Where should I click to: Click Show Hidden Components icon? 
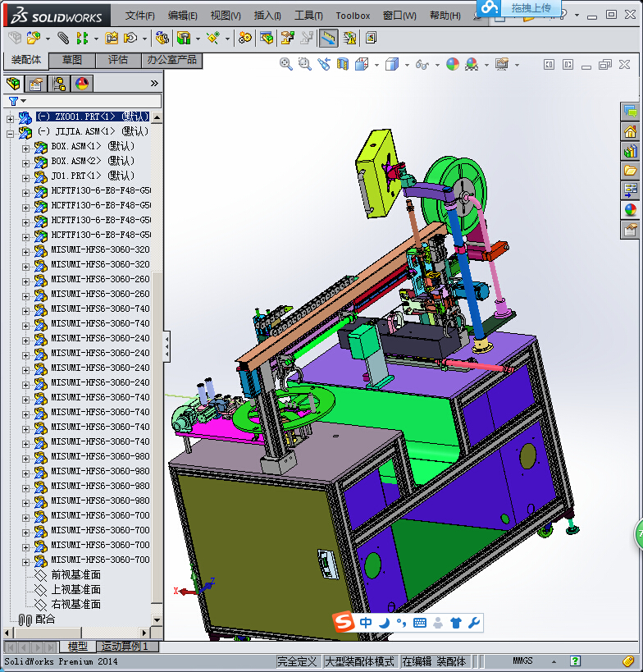click(x=162, y=38)
